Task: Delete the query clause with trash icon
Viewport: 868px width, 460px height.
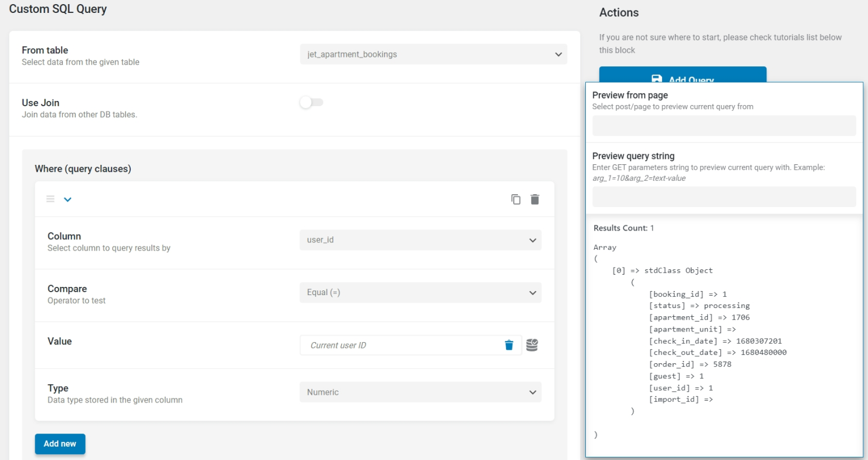Action: tap(535, 199)
